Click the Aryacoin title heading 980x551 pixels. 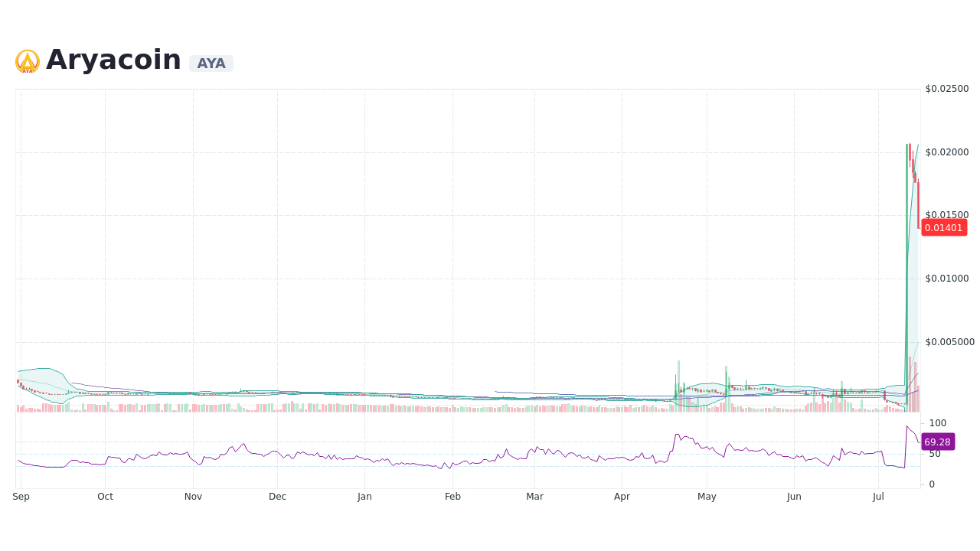pos(113,59)
